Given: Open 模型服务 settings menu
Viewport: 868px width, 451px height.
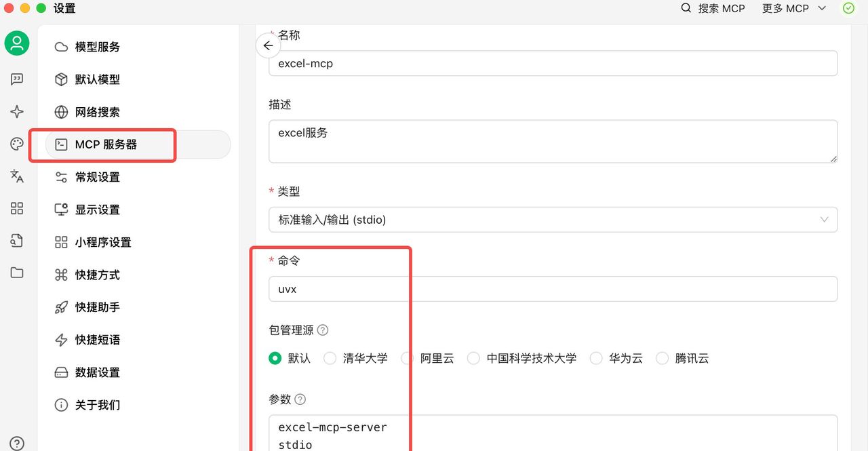Looking at the screenshot, I should [98, 47].
